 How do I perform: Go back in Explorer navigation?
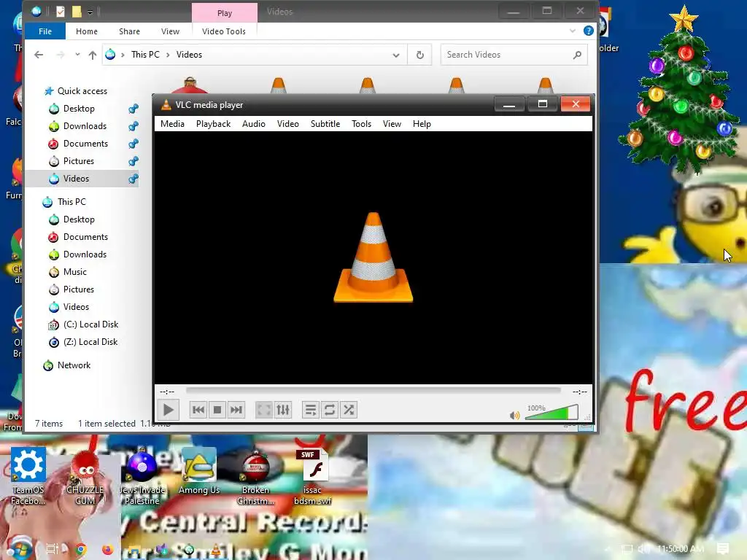point(39,55)
